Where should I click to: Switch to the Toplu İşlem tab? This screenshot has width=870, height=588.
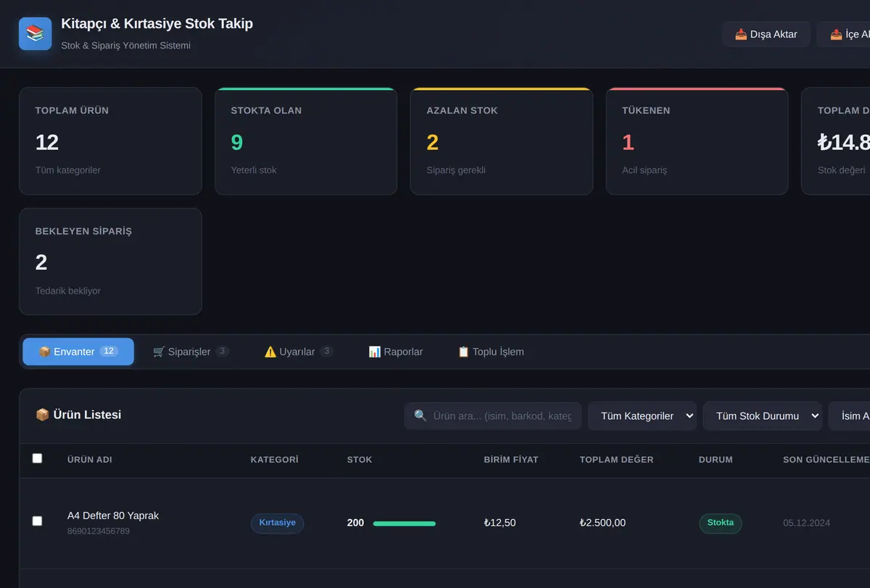[491, 352]
